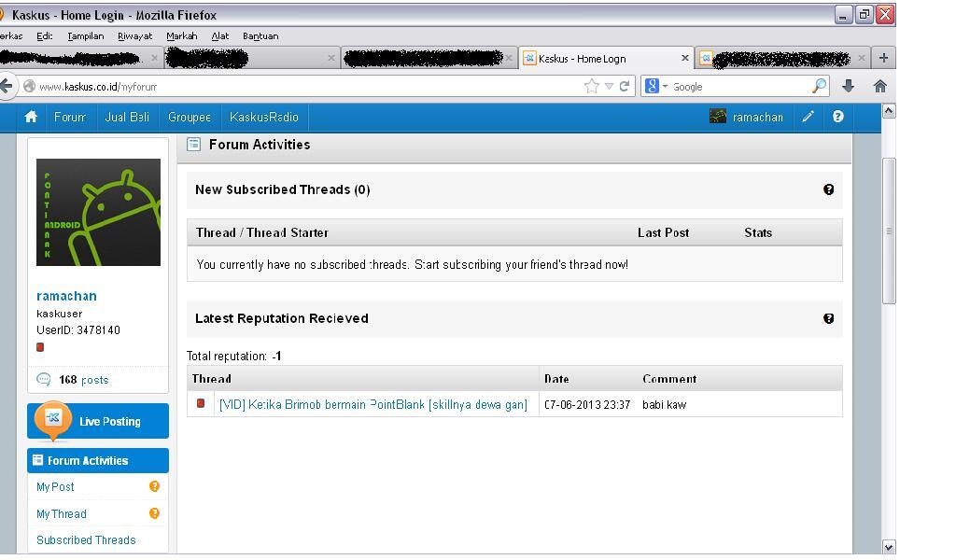Click the vertical scrollbar thumb
The width and height of the screenshot is (956, 560).
(x=889, y=231)
